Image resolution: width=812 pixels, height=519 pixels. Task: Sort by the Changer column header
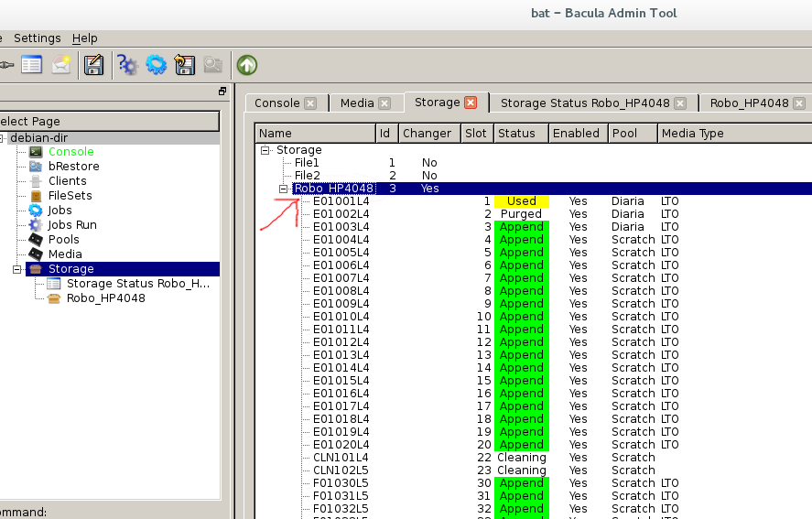click(x=429, y=133)
